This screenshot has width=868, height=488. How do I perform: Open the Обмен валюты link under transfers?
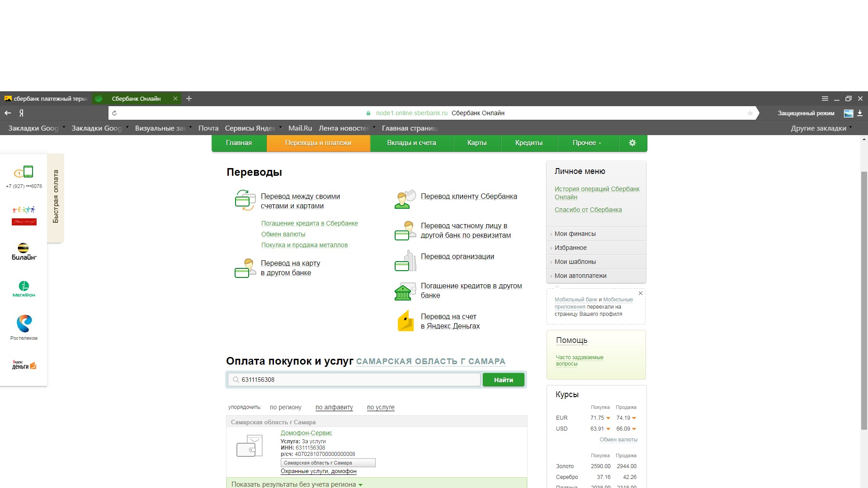(283, 234)
